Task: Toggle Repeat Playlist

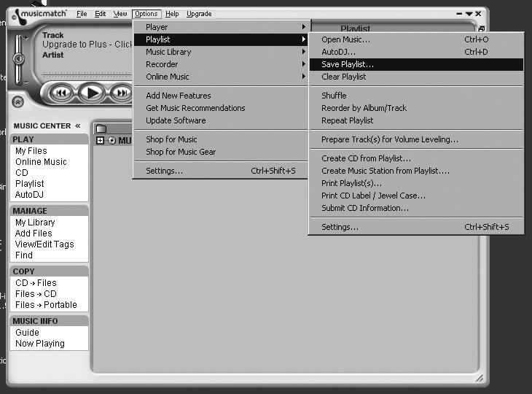Action: point(416,120)
